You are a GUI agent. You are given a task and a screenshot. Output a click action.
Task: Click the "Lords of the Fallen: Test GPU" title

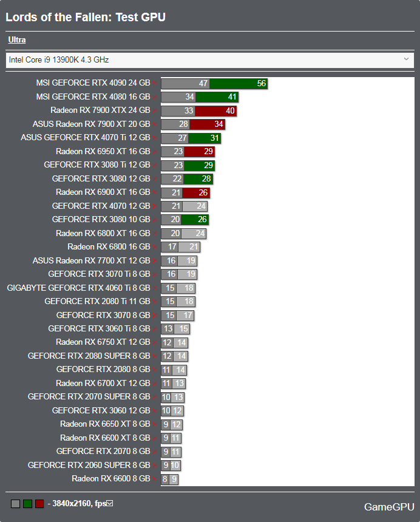(86, 18)
